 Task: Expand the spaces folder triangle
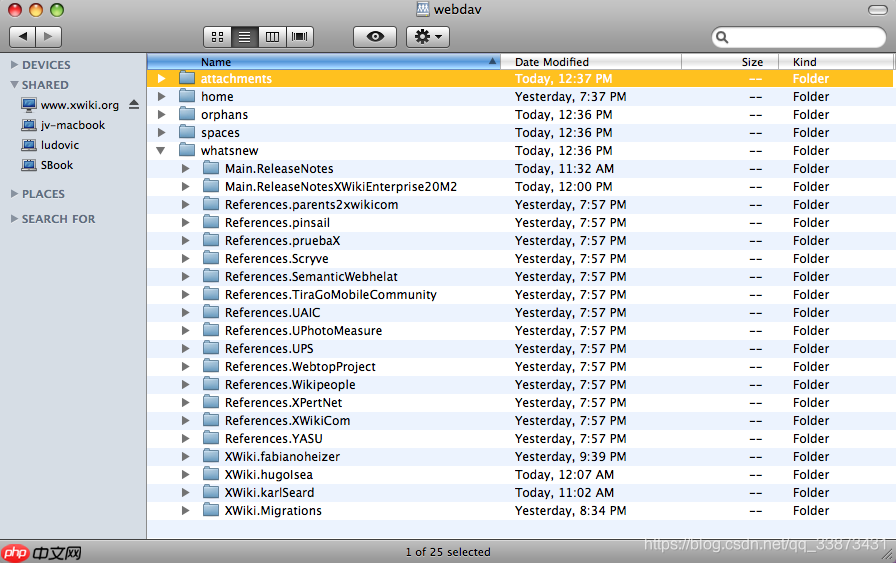161,133
